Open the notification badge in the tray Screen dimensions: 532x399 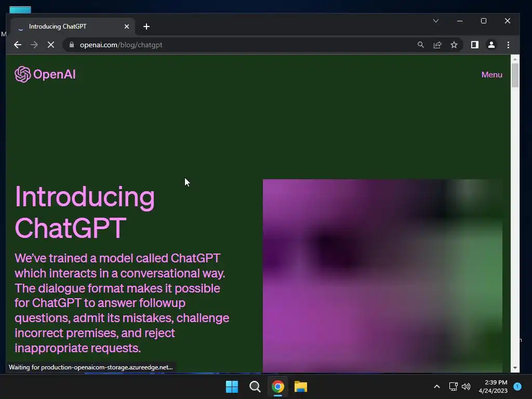517,387
